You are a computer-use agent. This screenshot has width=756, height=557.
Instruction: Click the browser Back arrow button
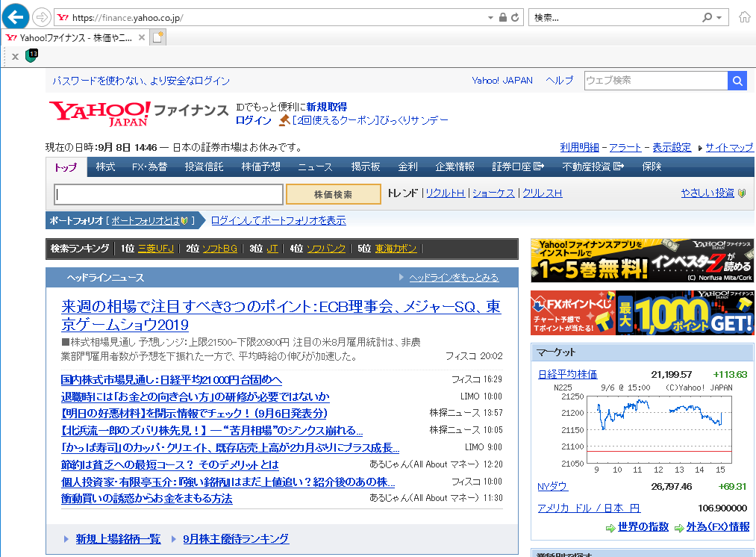[x=16, y=17]
